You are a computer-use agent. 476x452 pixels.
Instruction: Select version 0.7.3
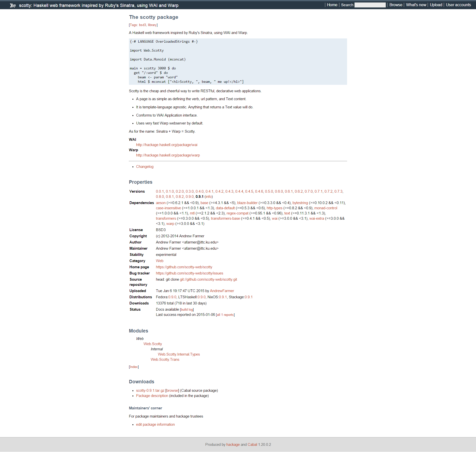(x=338, y=191)
